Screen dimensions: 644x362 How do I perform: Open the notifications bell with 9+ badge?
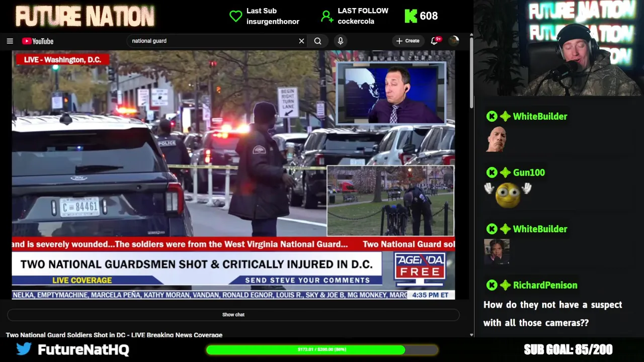435,41
